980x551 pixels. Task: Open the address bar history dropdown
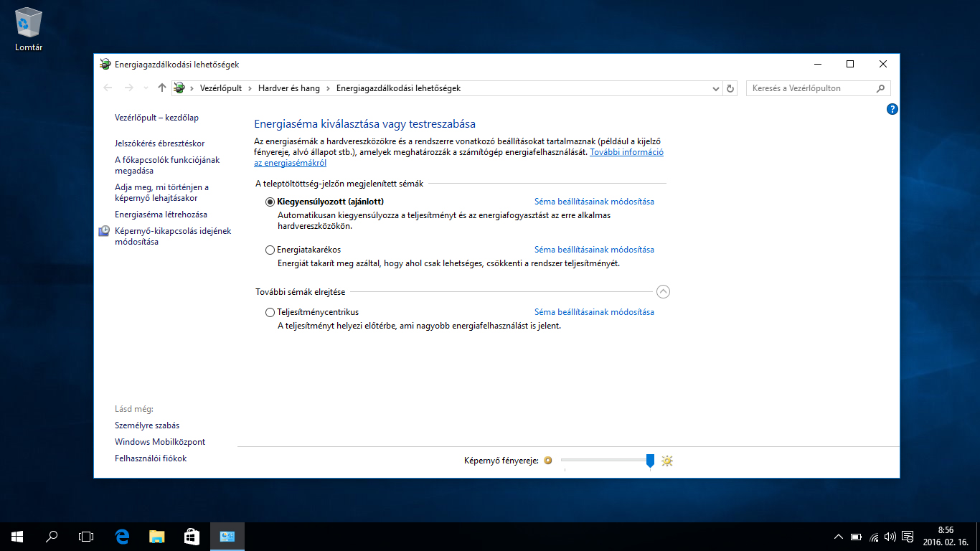coord(716,88)
